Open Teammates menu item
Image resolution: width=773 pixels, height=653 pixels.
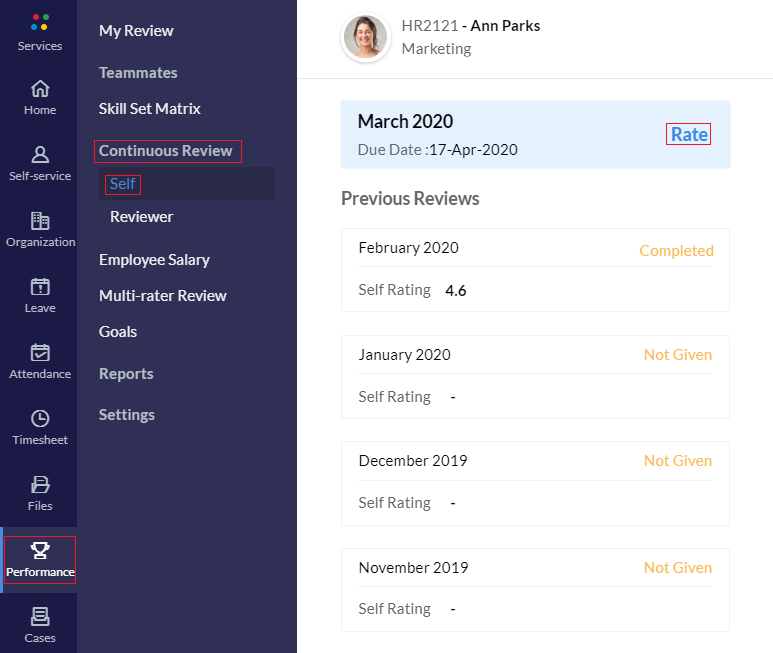138,72
